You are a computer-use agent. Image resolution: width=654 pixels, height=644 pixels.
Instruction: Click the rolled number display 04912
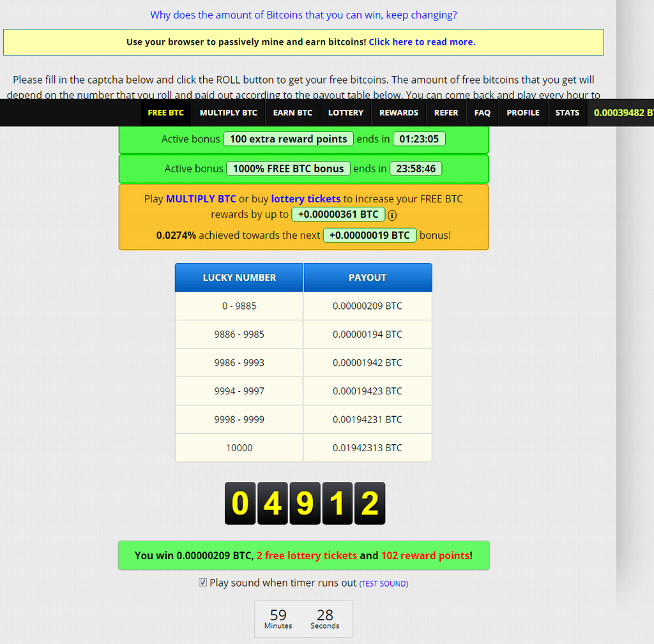305,503
